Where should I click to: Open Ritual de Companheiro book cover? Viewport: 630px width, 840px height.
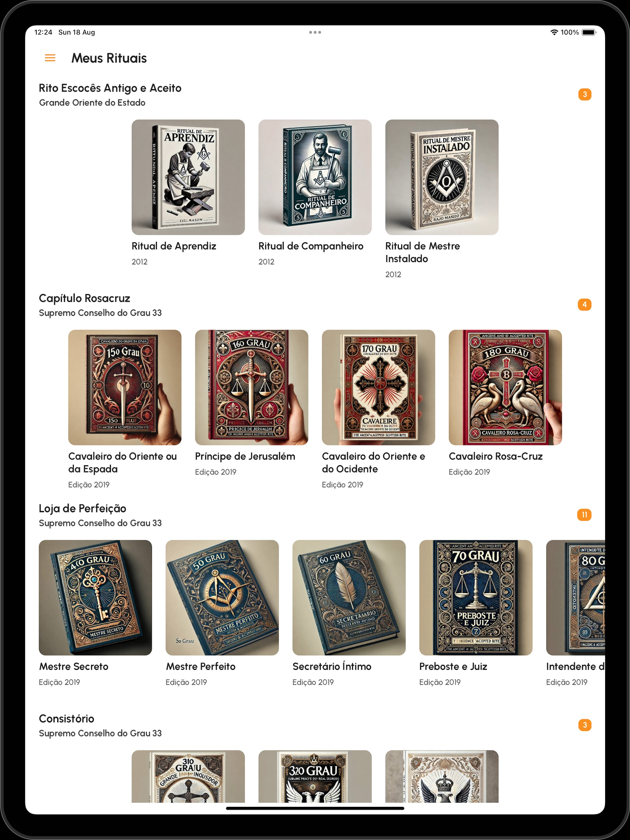[315, 177]
